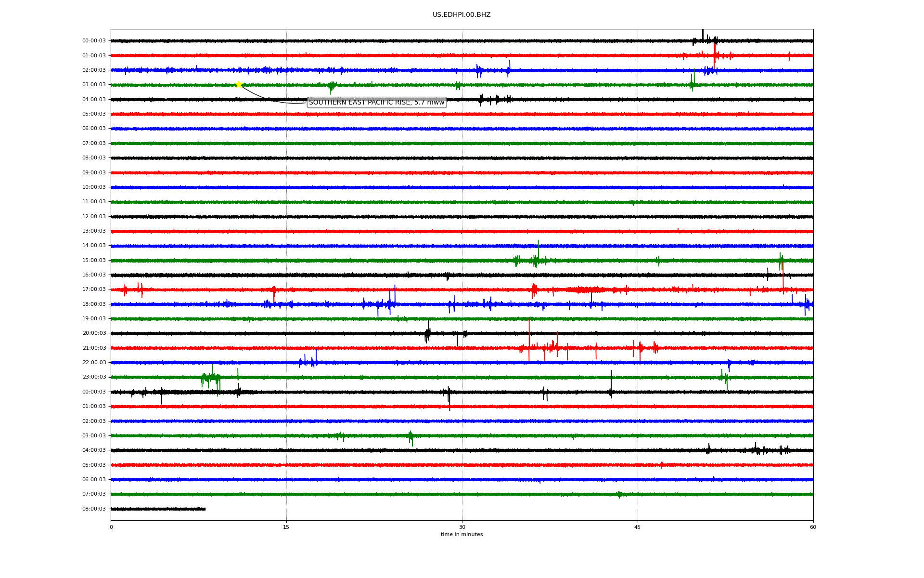Click the 05:00:03 label of upper red trace
This screenshot has width=924, height=578.
tap(94, 114)
